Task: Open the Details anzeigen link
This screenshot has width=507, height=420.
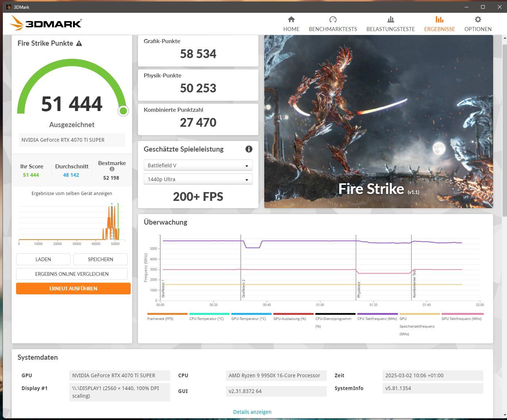Action: (x=252, y=412)
